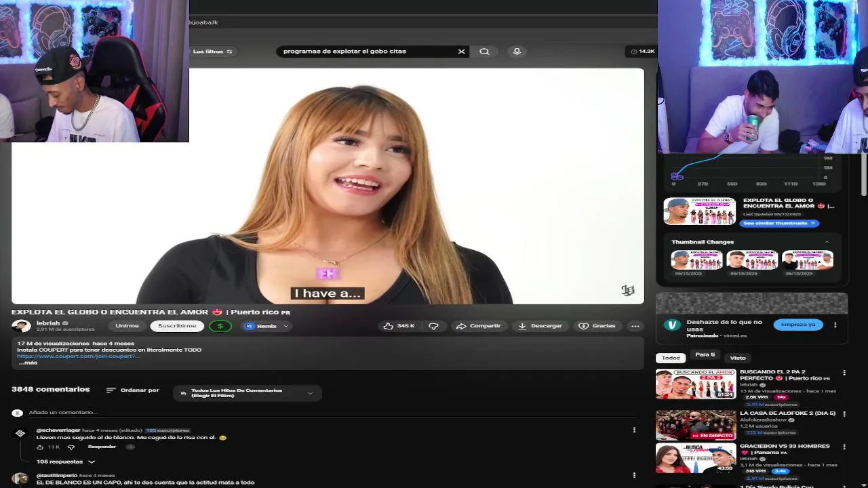This screenshot has height=488, width=868.
Task: Open lebriah channel name link
Action: (48, 323)
